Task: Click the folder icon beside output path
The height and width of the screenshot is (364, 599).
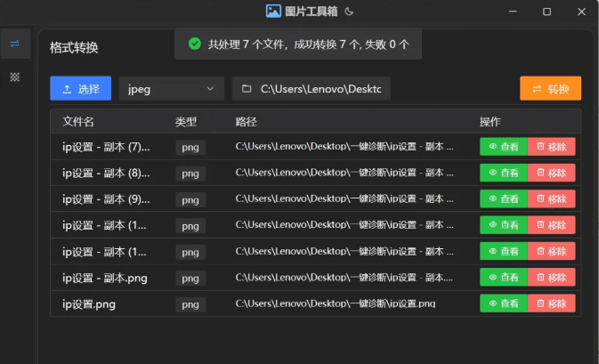Action: pos(246,89)
